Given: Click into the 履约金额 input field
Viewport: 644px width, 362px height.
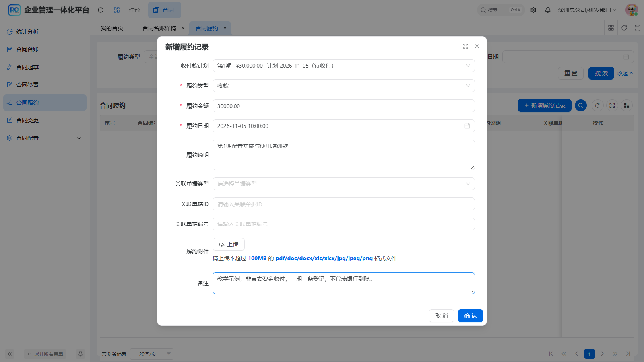Looking at the screenshot, I should coord(343,106).
